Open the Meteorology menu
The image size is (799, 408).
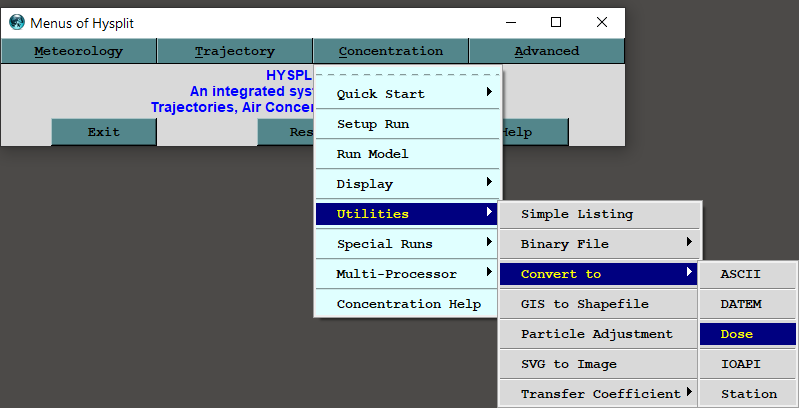pos(78,51)
